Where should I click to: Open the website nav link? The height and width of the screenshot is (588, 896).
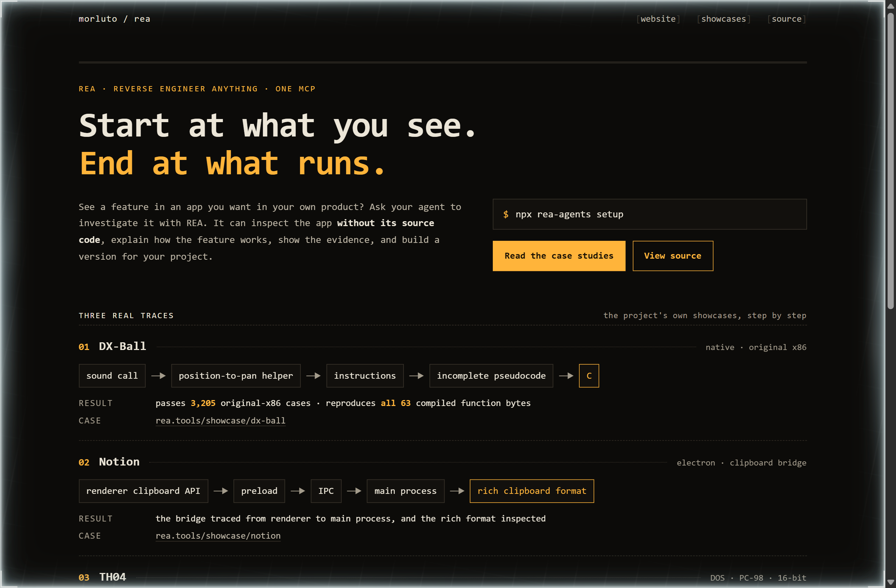click(658, 19)
